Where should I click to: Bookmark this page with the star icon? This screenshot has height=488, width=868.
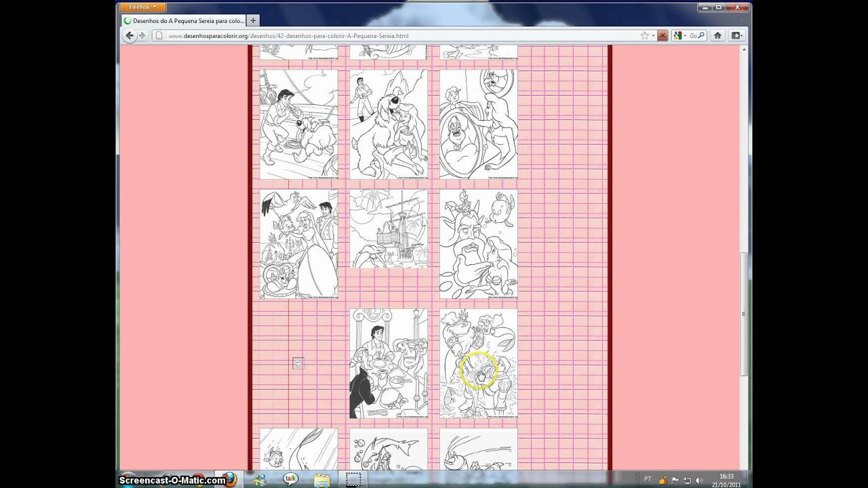click(644, 35)
